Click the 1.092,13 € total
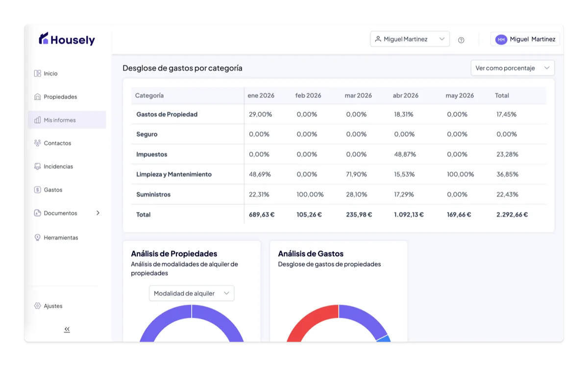 (409, 214)
